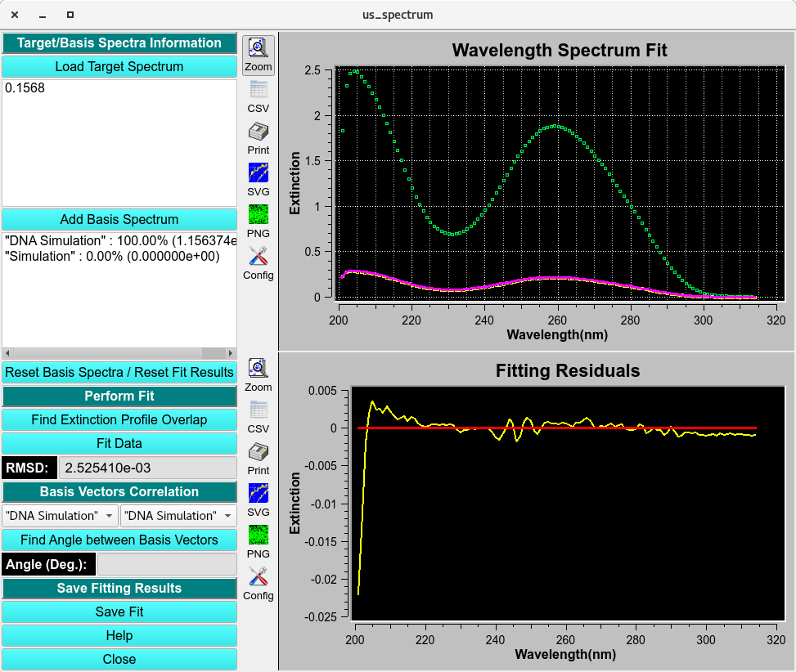Print the Wavelength Spectrum Fit plot
Image resolution: width=796 pixels, height=672 pixels.
tap(258, 137)
